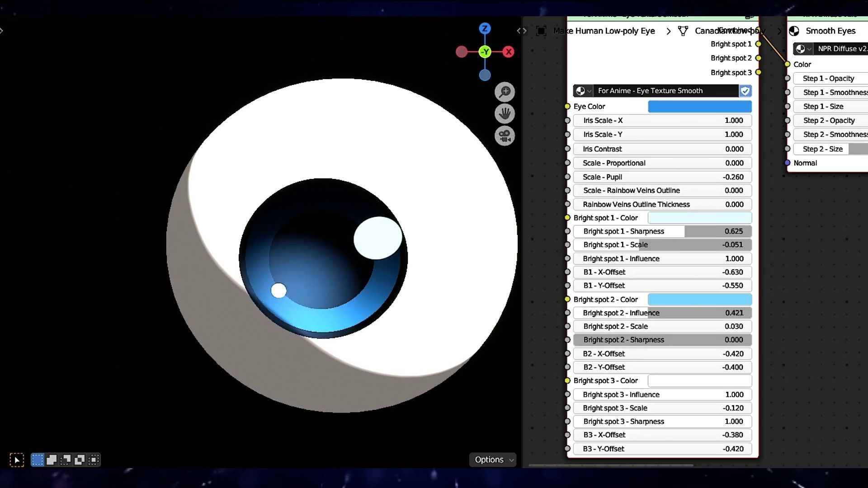Viewport: 868px width, 488px height.
Task: Open the Options dropdown in the viewport
Action: pyautogui.click(x=493, y=460)
